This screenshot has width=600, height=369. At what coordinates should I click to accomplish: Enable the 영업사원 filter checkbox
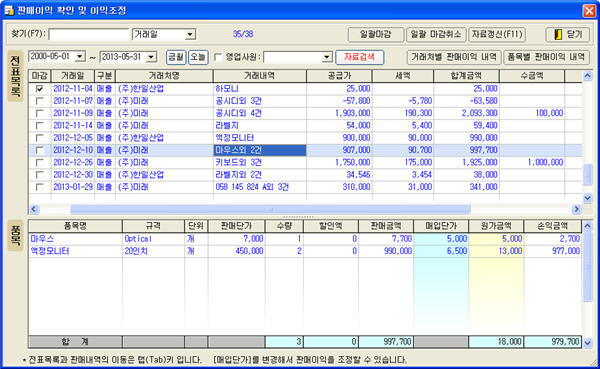tap(218, 57)
